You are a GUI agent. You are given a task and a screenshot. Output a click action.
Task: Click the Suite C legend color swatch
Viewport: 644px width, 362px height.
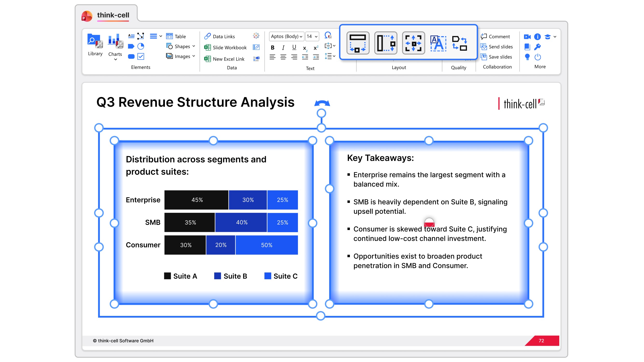click(x=268, y=276)
